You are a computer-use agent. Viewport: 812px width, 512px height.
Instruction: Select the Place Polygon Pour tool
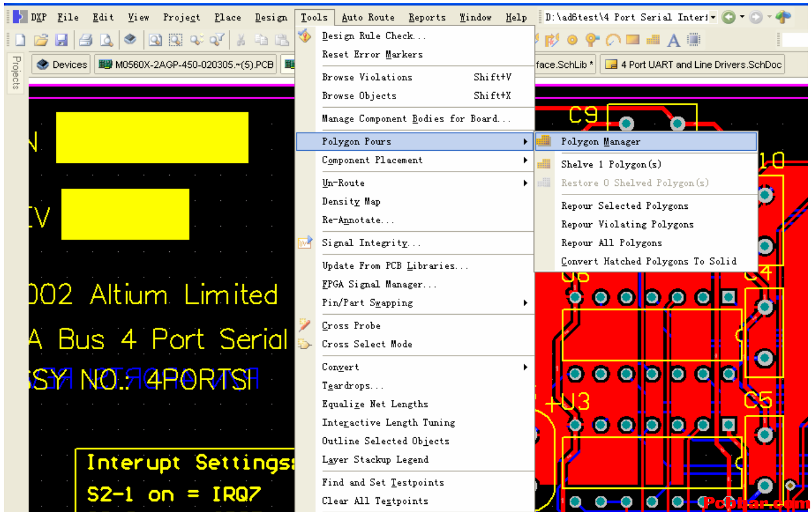point(653,40)
